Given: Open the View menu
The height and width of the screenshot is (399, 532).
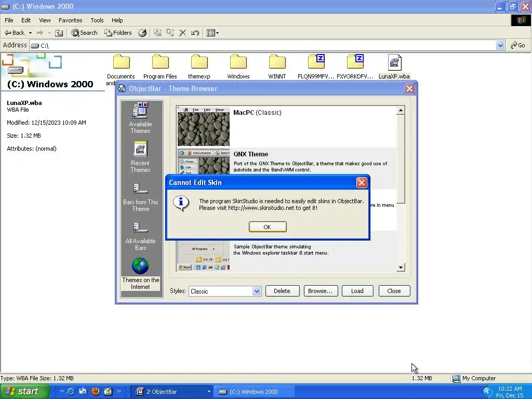Looking at the screenshot, I should [45, 20].
